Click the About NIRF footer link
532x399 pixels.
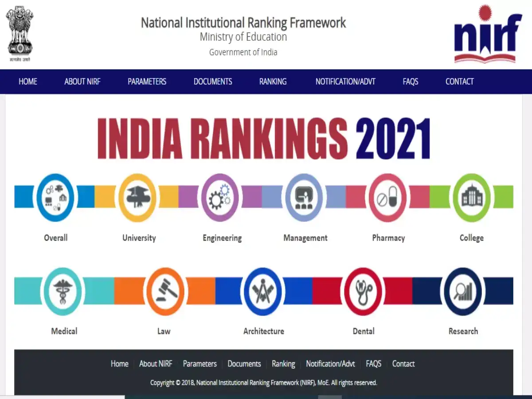tap(156, 364)
